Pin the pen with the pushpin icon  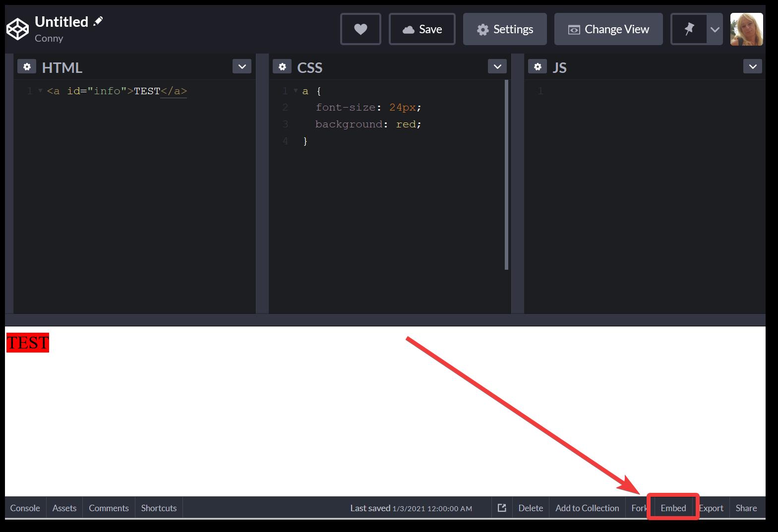click(x=689, y=29)
